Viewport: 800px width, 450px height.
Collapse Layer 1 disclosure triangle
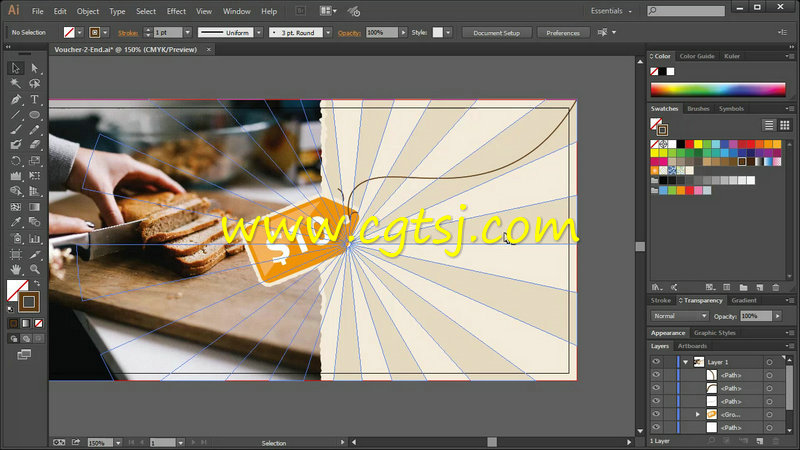[x=686, y=362]
